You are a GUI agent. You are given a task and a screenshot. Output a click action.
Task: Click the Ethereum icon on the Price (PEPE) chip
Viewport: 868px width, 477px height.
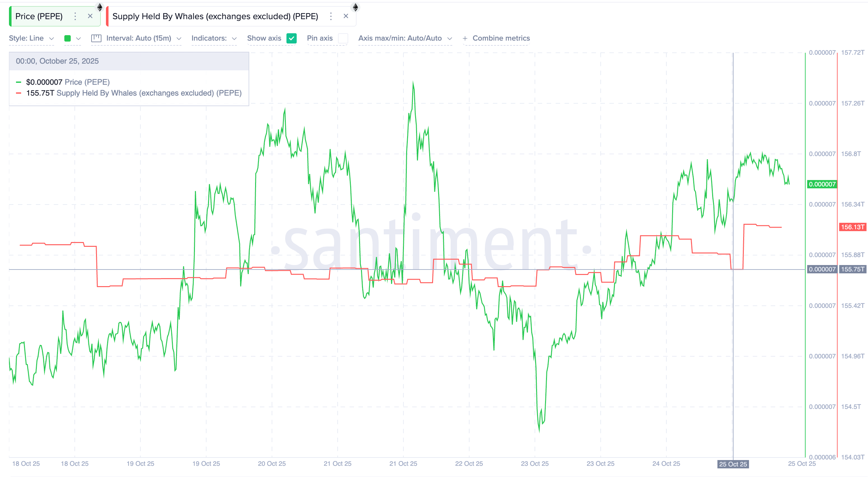100,7
